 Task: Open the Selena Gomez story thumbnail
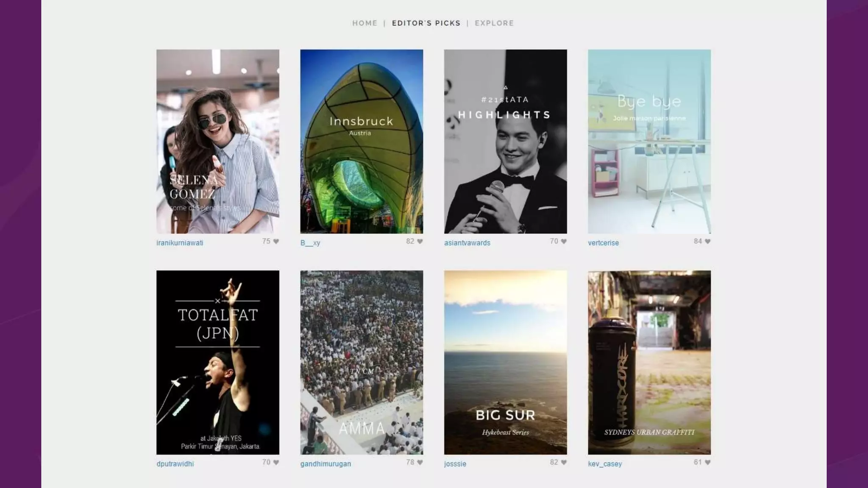point(217,141)
